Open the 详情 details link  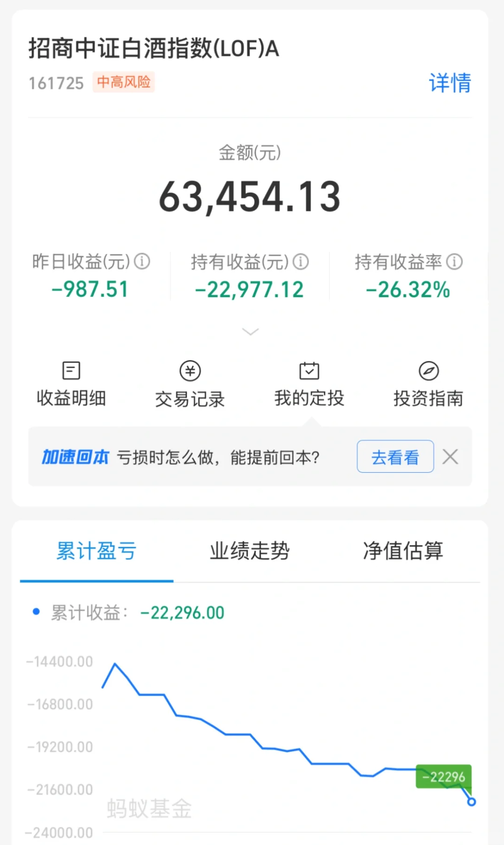[x=450, y=83]
